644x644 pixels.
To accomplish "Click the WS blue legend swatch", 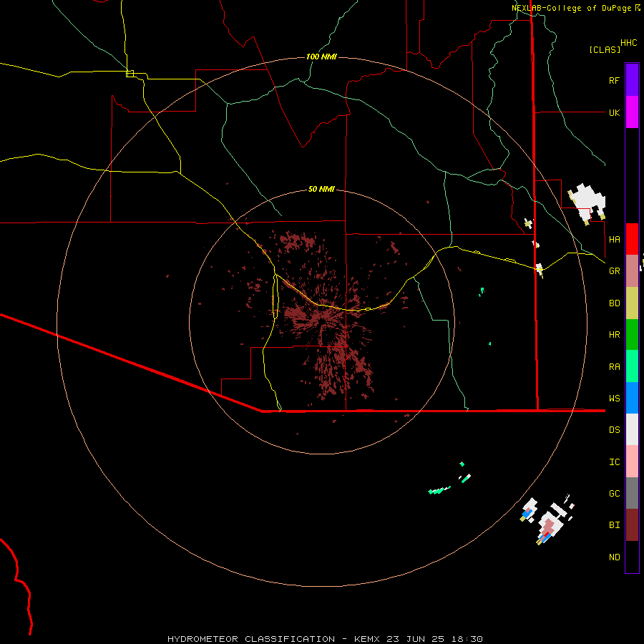I will pyautogui.click(x=632, y=398).
